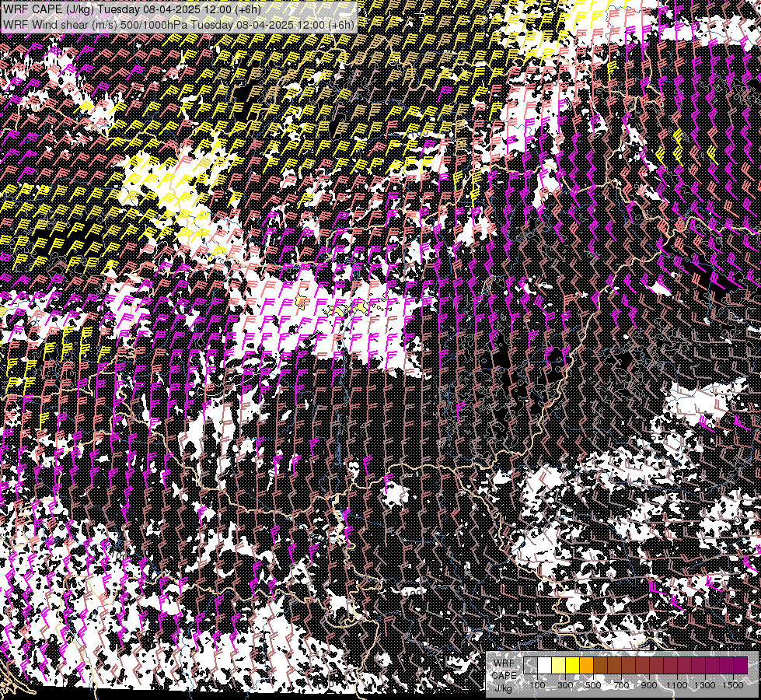
Task: Click the '1100' legend tick label
Action: coord(677,685)
